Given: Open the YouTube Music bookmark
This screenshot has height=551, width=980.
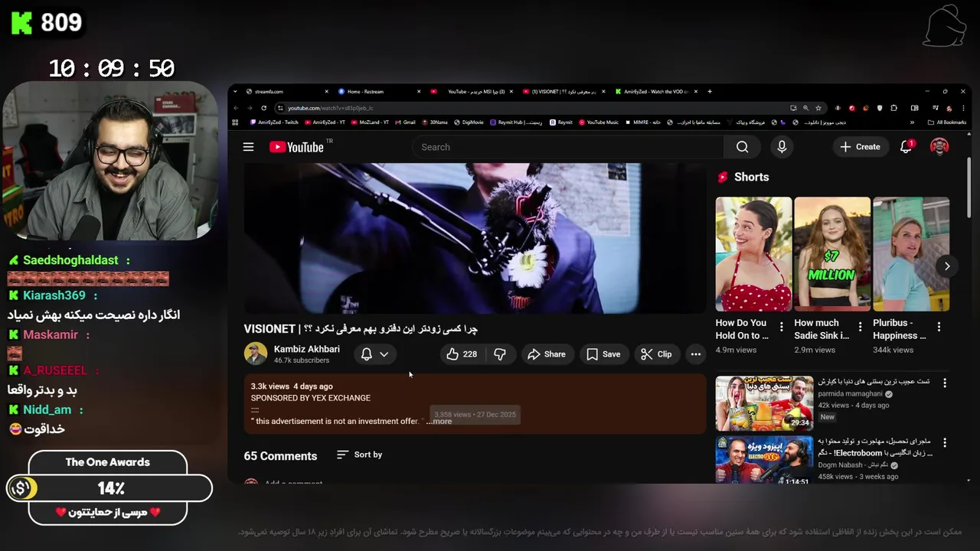Looking at the screenshot, I should point(599,122).
